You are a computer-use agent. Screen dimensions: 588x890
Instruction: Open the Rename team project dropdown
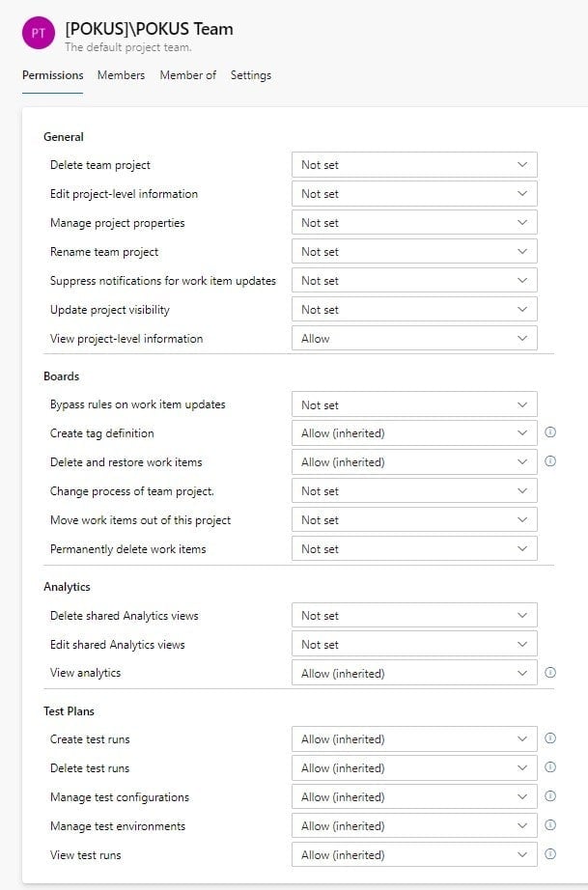413,252
